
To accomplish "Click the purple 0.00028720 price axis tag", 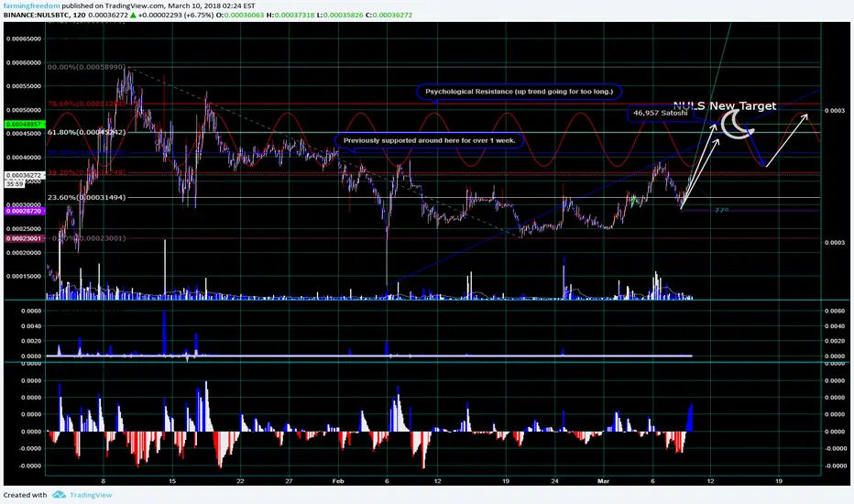I will pos(24,211).
